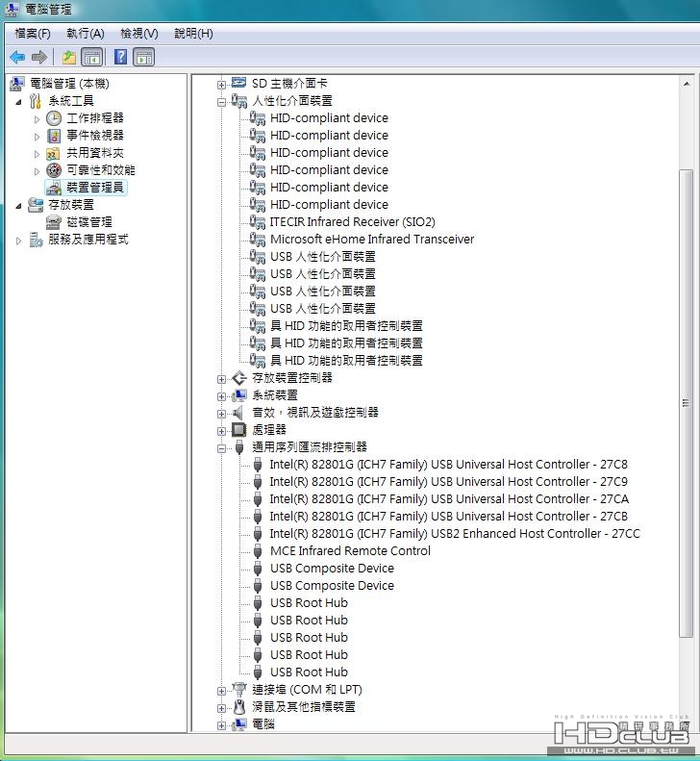
Task: Click the 系統裝置 computer icon
Action: 238,395
